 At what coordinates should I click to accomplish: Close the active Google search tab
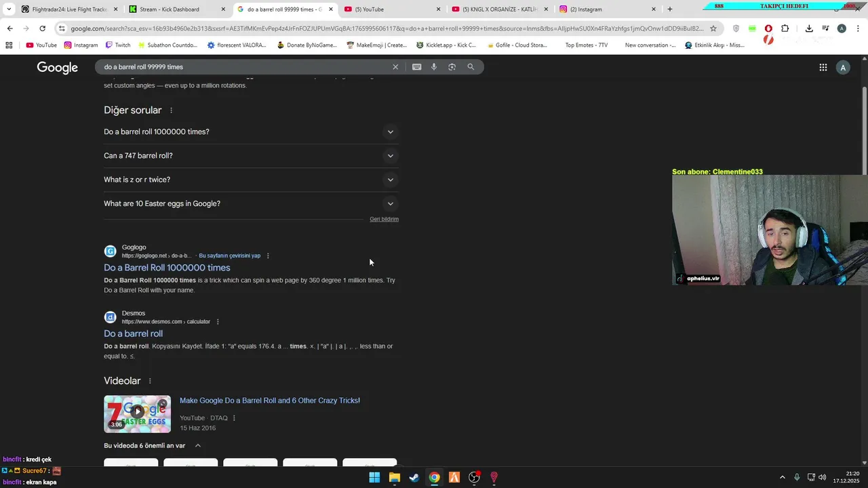tap(331, 9)
